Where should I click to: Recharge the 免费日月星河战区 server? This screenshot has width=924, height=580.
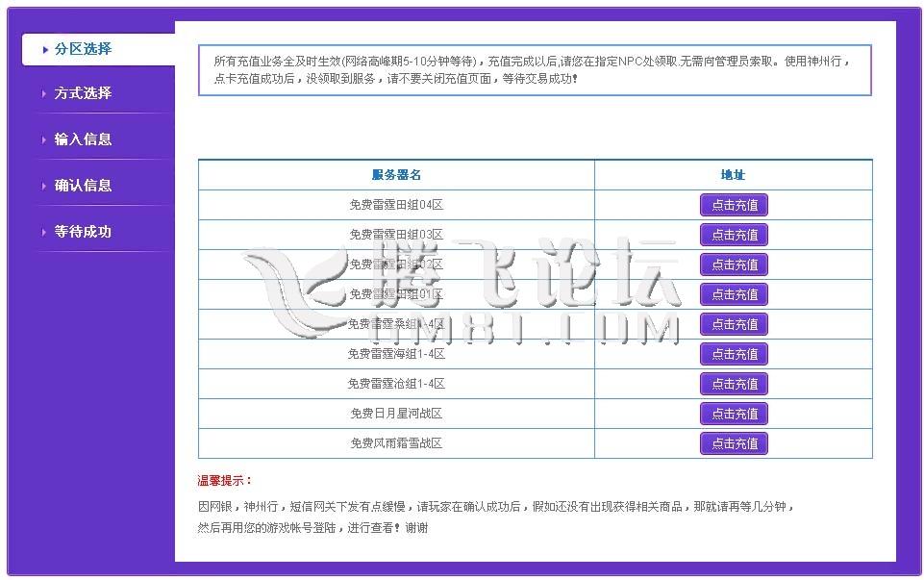[x=734, y=414]
